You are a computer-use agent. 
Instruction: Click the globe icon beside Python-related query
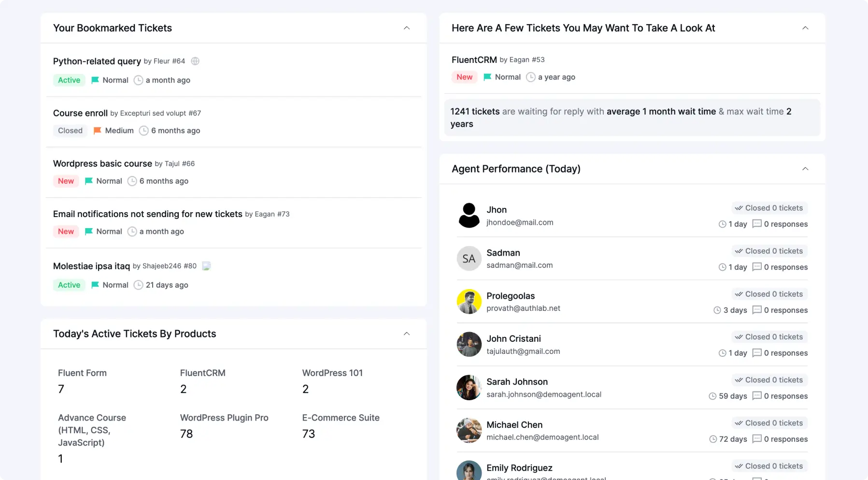point(195,61)
